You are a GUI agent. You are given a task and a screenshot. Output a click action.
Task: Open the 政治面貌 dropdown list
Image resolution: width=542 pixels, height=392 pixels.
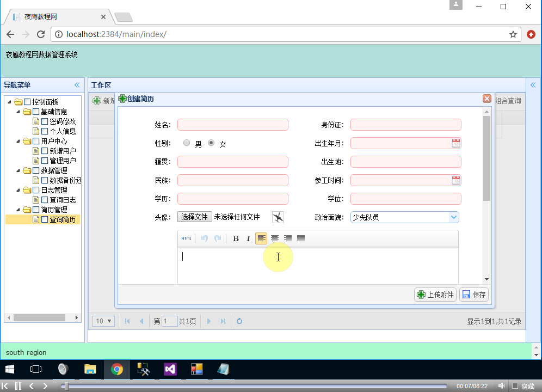[453, 217]
